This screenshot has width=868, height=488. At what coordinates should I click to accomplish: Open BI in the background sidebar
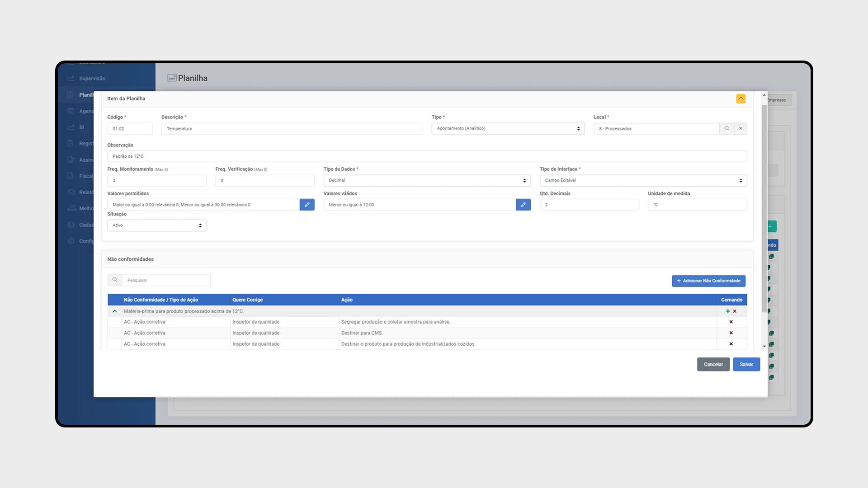pos(81,127)
